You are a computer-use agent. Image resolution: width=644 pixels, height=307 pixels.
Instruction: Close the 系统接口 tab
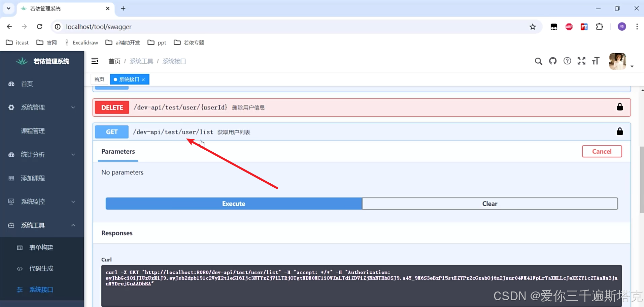click(x=143, y=80)
